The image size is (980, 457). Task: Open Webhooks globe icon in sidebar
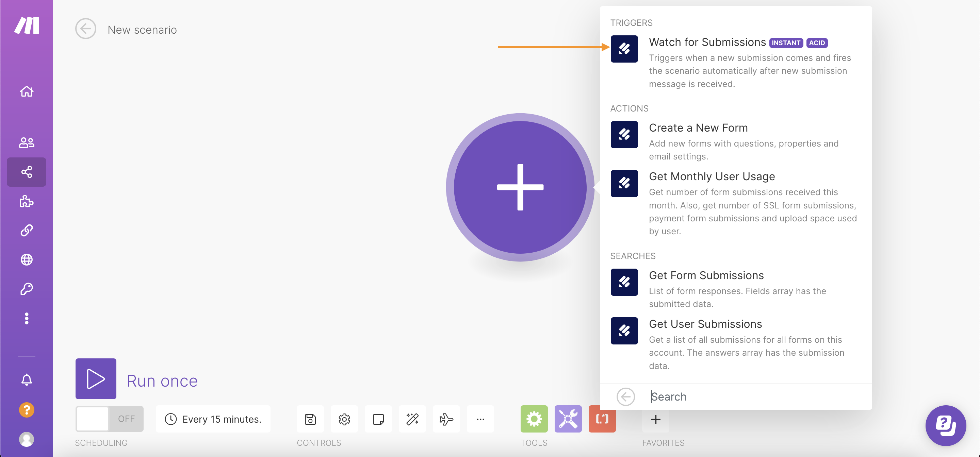26,260
